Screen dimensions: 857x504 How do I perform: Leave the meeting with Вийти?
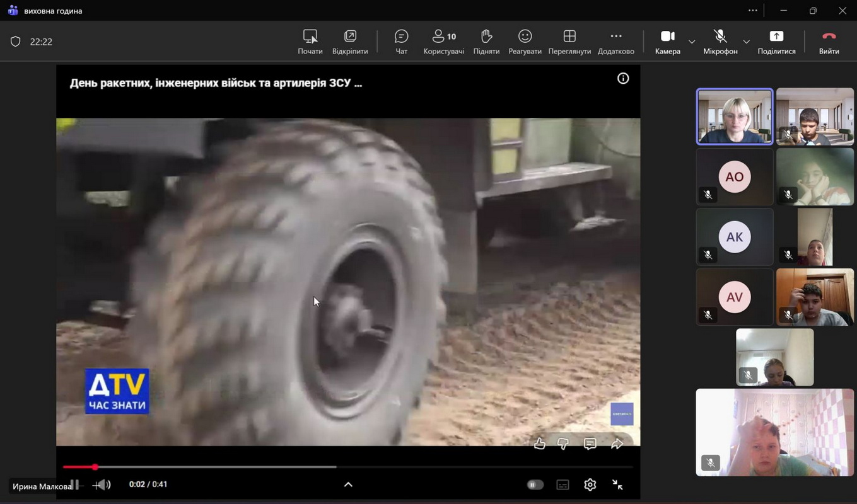pos(829,42)
